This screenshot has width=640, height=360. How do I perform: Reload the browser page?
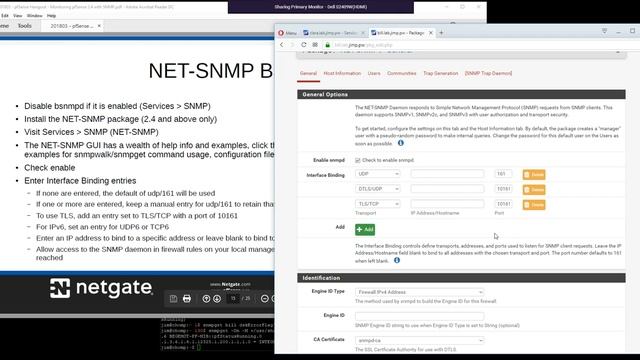pos(304,44)
